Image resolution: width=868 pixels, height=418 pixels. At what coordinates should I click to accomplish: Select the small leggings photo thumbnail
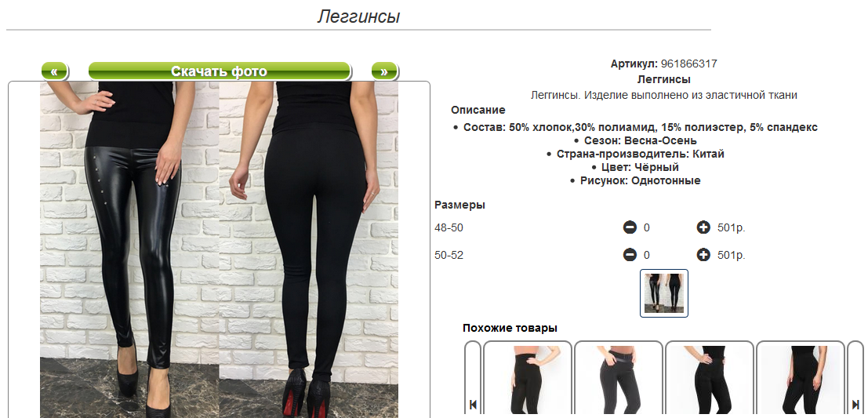[x=663, y=293]
